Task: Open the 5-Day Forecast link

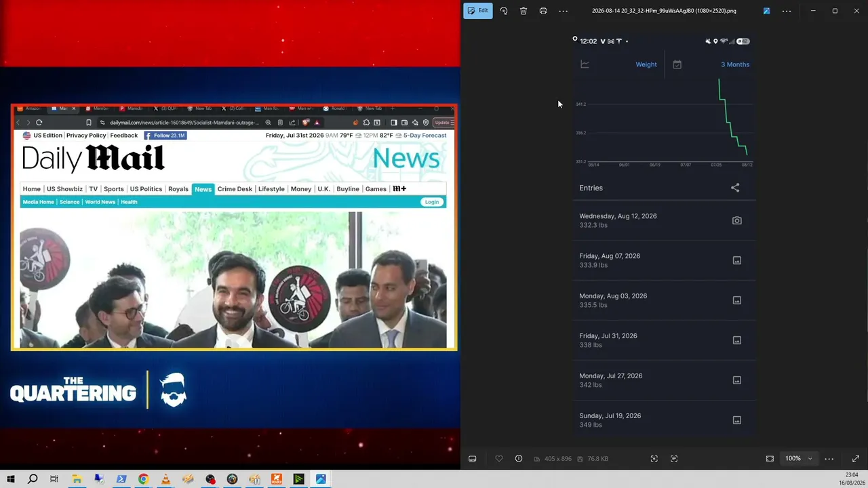Action: point(425,136)
